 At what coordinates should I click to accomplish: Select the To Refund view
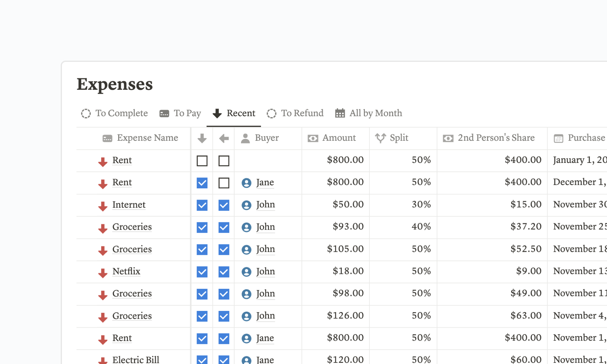coord(295,113)
